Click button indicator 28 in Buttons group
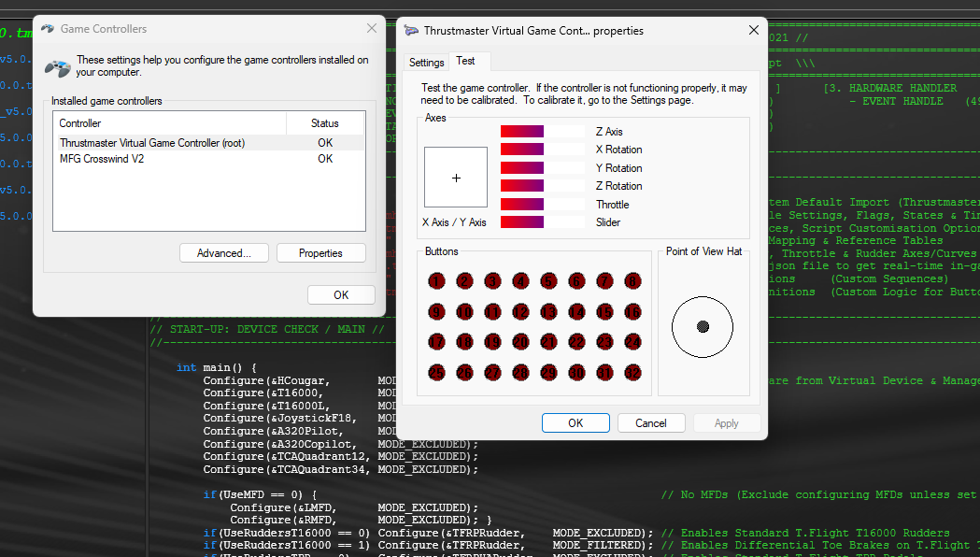This screenshot has width=980, height=557. (x=520, y=373)
